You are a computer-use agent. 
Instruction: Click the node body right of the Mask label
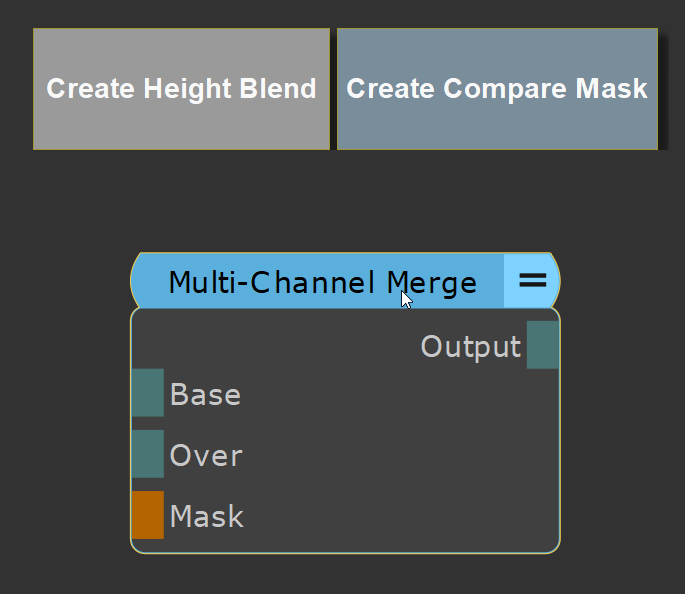click(x=400, y=516)
